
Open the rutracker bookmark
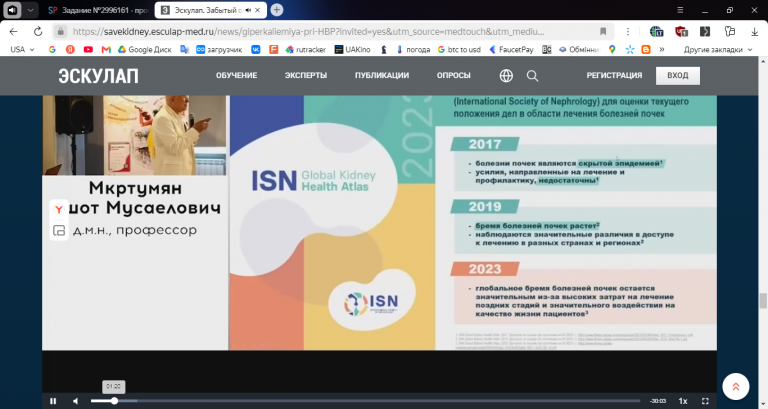tap(306, 49)
